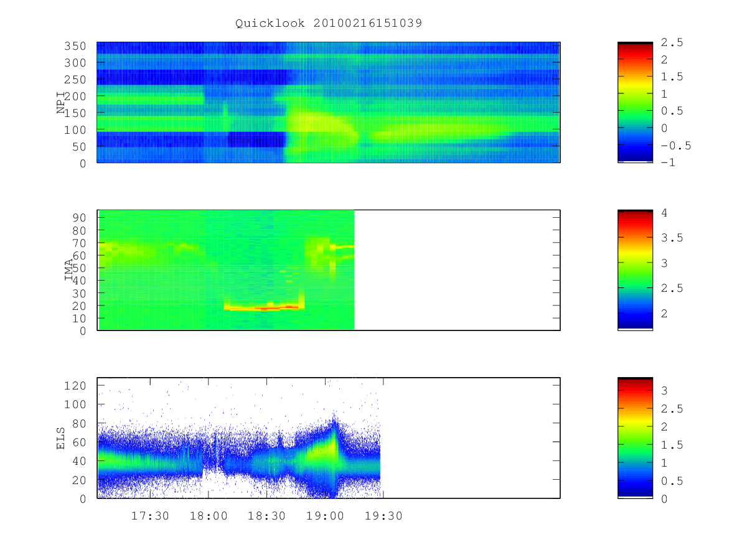Click the NPI spectrogram plot area

tap(329, 102)
